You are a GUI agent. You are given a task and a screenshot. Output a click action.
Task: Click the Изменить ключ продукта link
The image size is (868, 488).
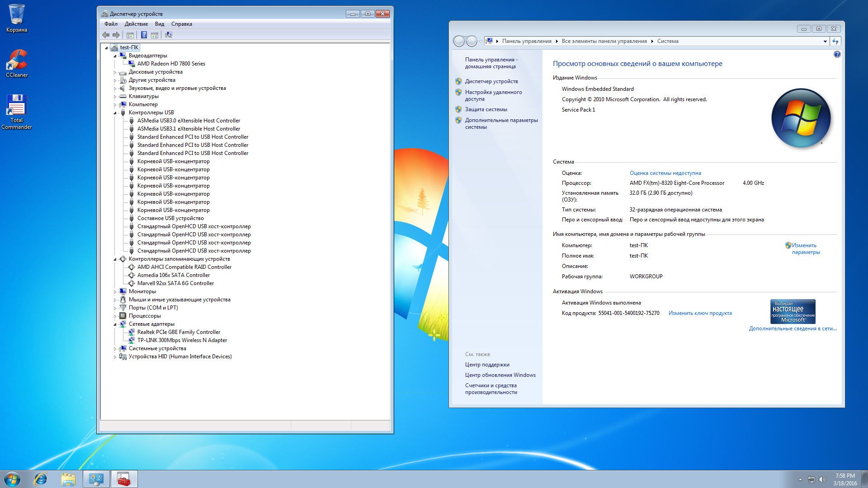(x=700, y=313)
